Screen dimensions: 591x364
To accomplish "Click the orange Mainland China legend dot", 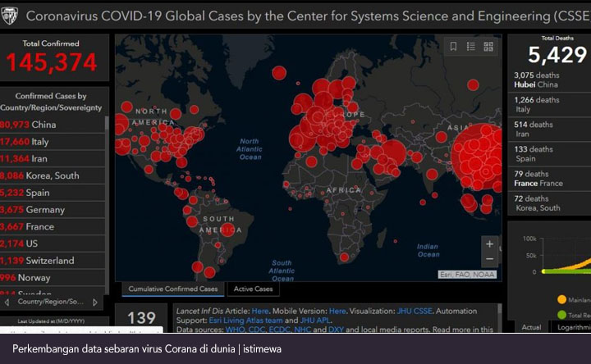I will pos(561,299).
